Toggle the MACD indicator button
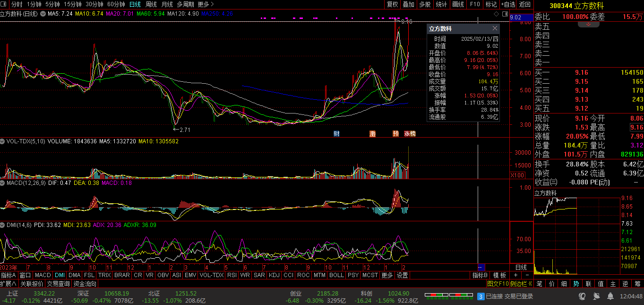Image resolution: width=644 pixels, height=305 pixels. coord(43,275)
